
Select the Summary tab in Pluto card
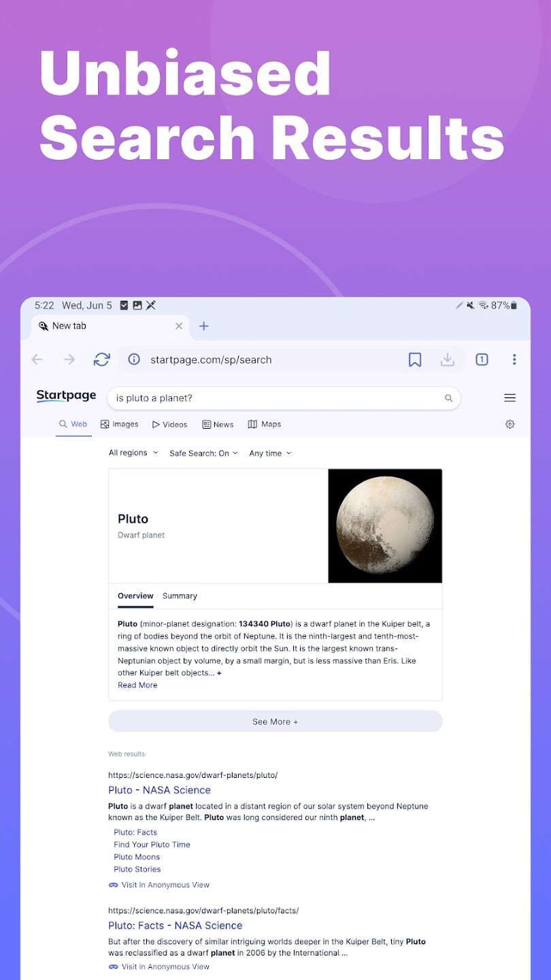pos(180,595)
